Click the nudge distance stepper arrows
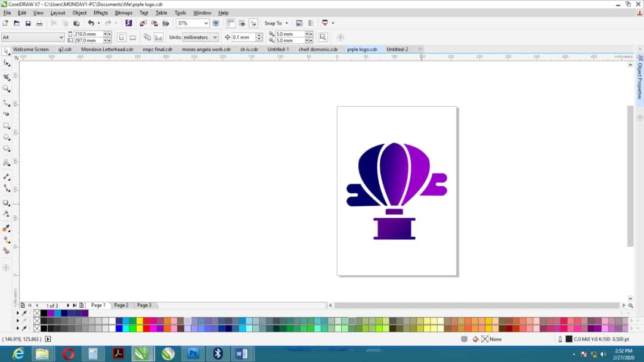Screen dimensions: 644x362 pos(259,38)
